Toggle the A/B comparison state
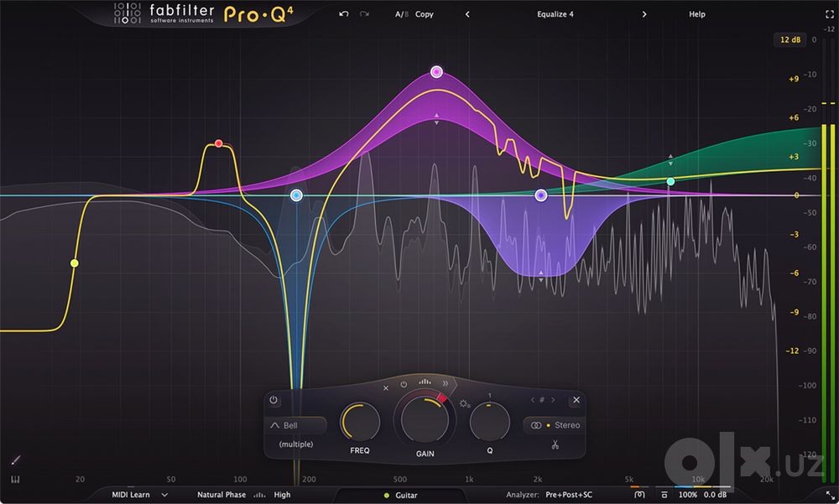The image size is (839, 504). pyautogui.click(x=401, y=14)
